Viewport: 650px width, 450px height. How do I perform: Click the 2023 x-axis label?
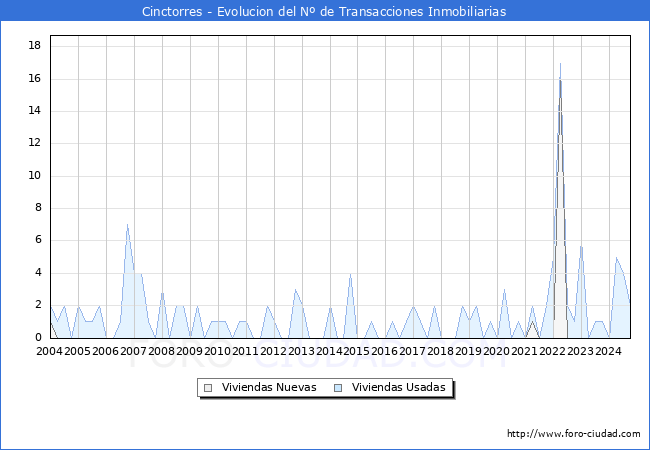[580, 351]
